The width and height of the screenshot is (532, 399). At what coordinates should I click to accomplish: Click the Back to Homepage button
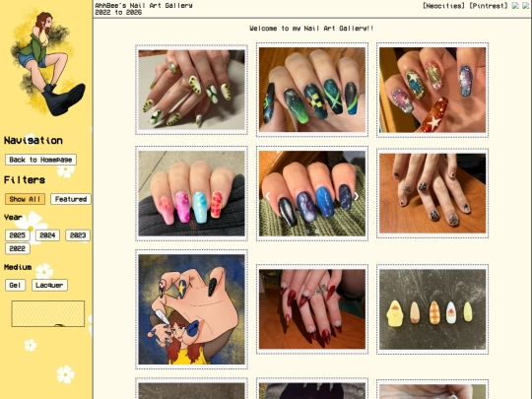tap(40, 160)
